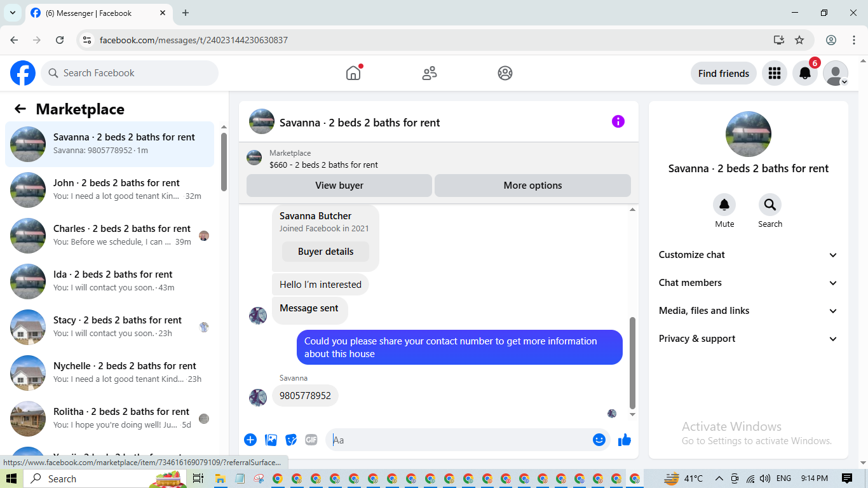Click the Search Facebook field
The height and width of the screenshot is (488, 868).
click(130, 73)
